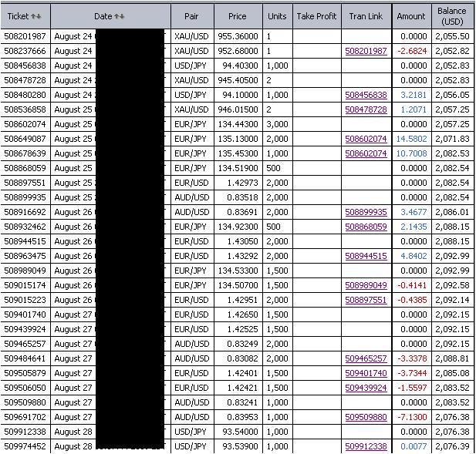Click price 135.45300
476x454 pixels.
point(238,153)
